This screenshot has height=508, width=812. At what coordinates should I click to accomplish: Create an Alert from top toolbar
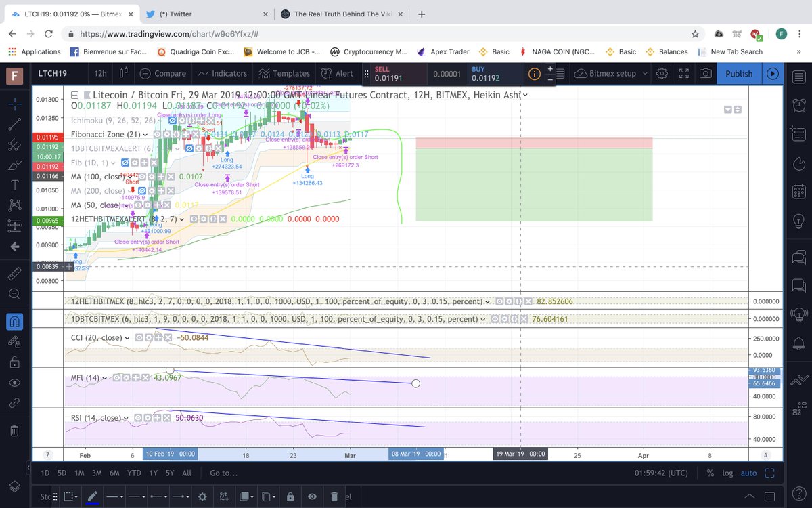pyautogui.click(x=337, y=73)
